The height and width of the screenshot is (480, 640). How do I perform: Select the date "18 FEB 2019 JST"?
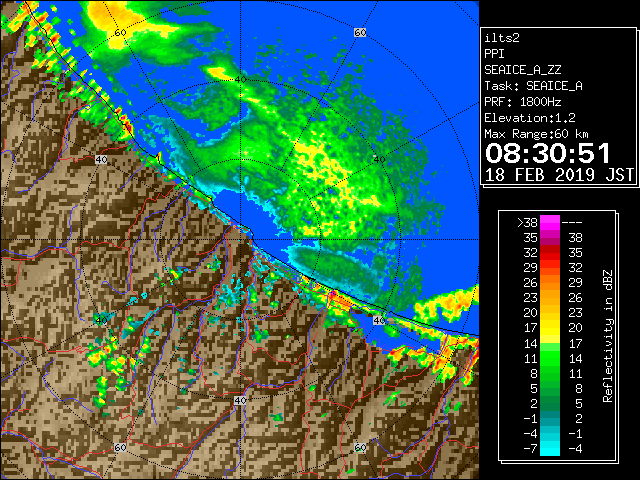tap(560, 175)
